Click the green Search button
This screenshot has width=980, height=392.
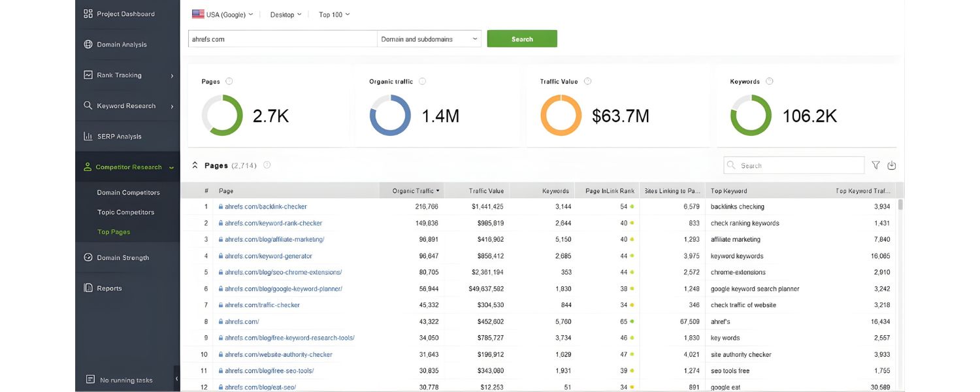[x=521, y=39]
